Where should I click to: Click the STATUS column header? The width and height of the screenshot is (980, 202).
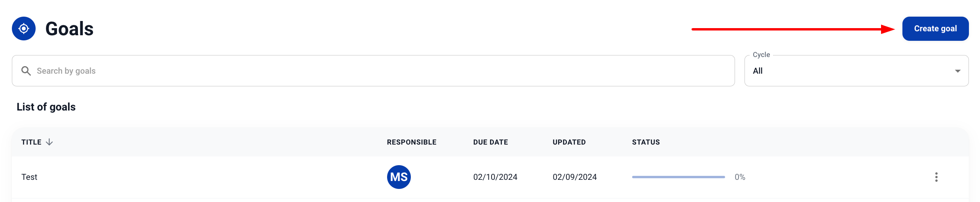tap(646, 142)
